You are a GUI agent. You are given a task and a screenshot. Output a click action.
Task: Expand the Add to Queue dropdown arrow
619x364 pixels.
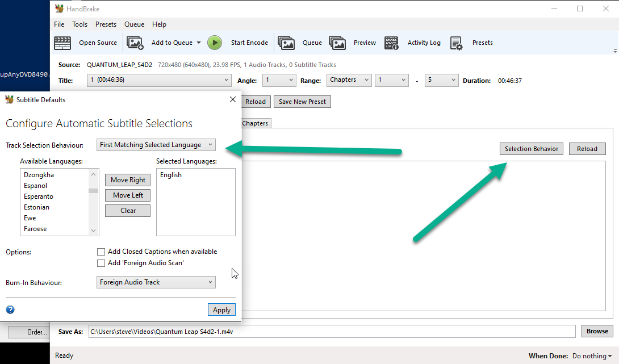199,43
